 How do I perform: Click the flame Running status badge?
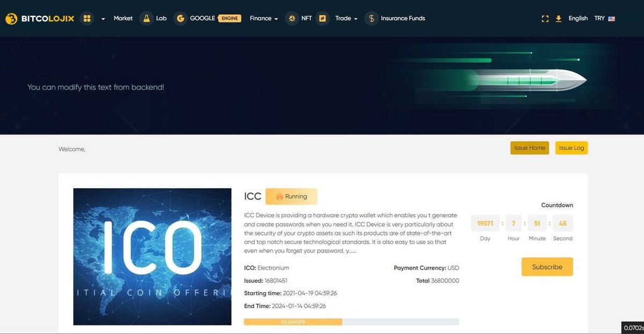tap(291, 196)
